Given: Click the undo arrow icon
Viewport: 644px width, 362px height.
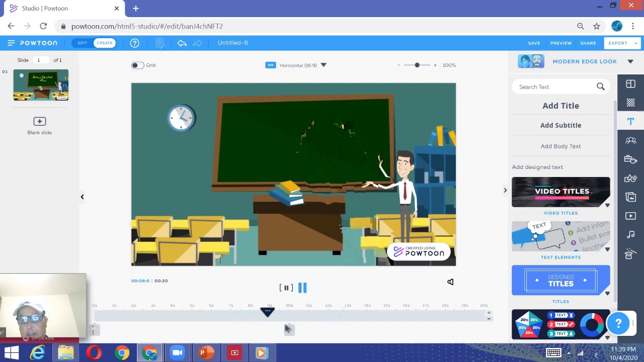Looking at the screenshot, I should tap(182, 43).
